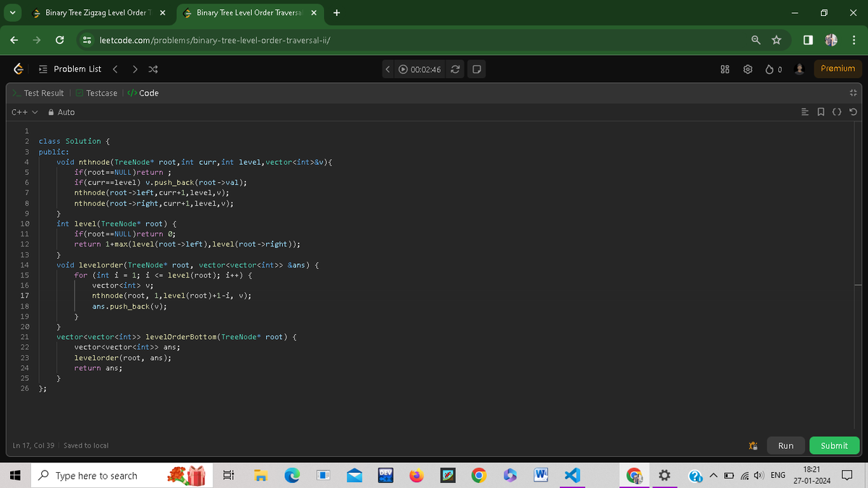Click 'return ans;' on line 24
Screen dimensions: 868x488
coord(98,368)
